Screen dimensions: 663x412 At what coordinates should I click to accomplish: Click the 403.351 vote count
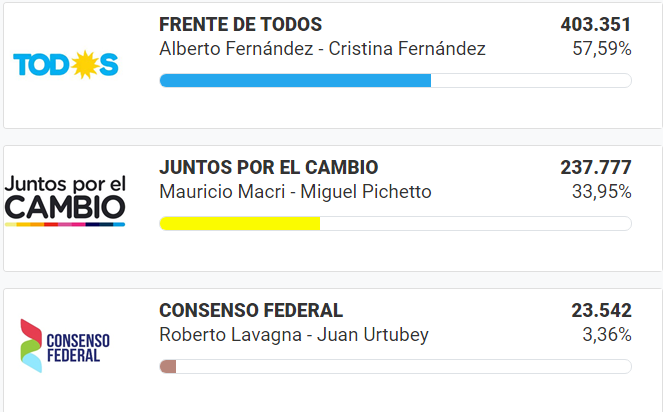point(596,25)
